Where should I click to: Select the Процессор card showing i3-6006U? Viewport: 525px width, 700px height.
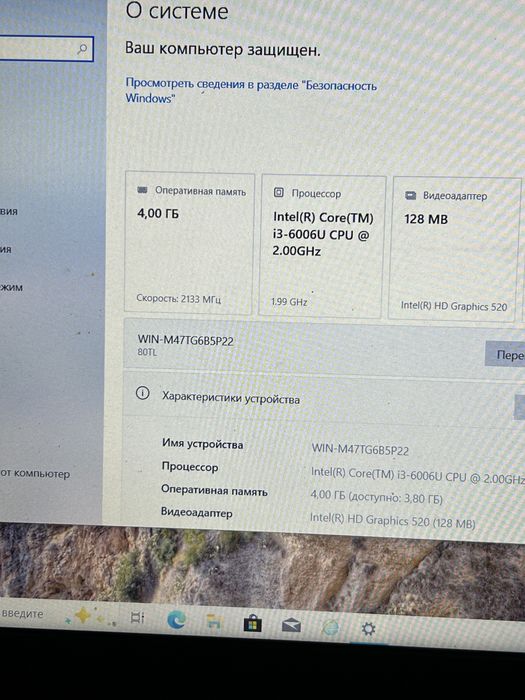coord(322,246)
